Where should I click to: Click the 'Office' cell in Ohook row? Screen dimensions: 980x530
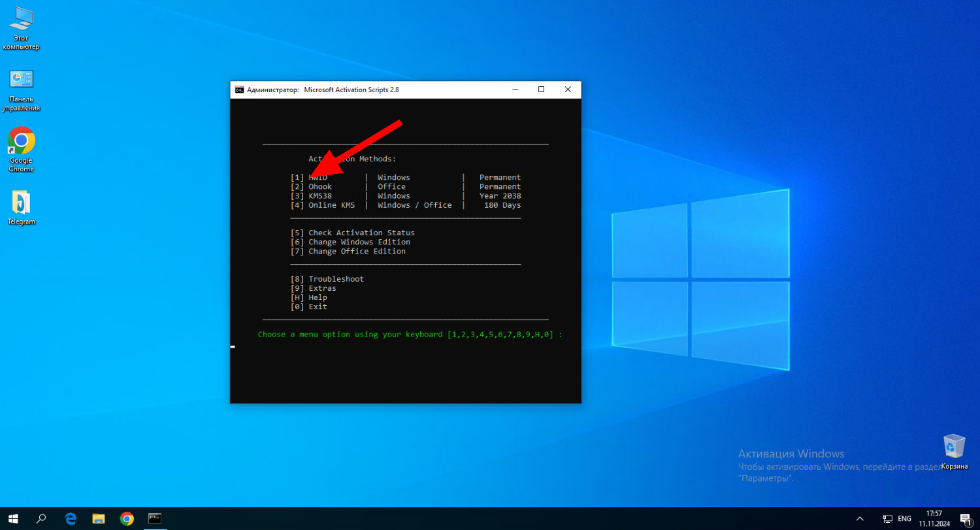click(391, 187)
